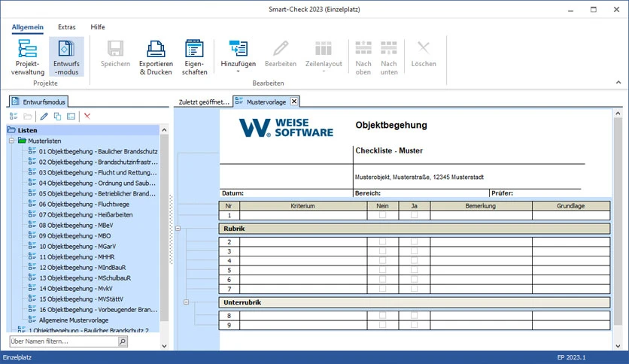The height and width of the screenshot is (364, 629).
Task: Click scroll-up arrow of list panel
Action: pos(164,130)
